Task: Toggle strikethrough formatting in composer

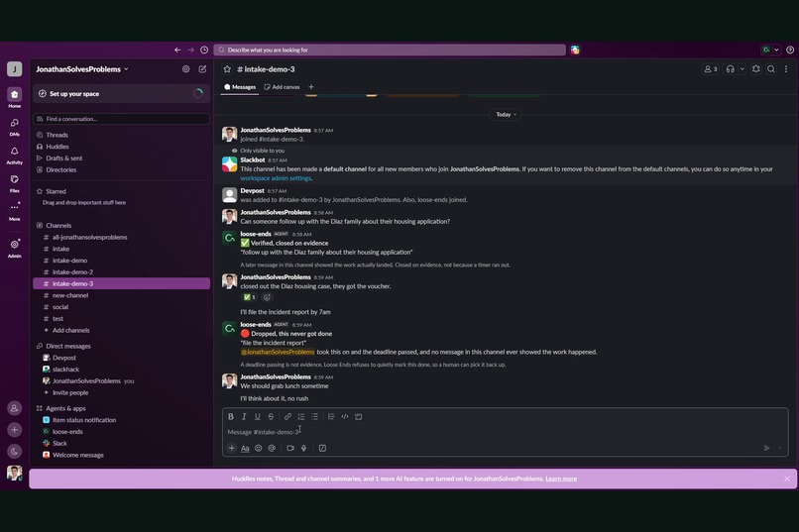Action: tap(271, 416)
